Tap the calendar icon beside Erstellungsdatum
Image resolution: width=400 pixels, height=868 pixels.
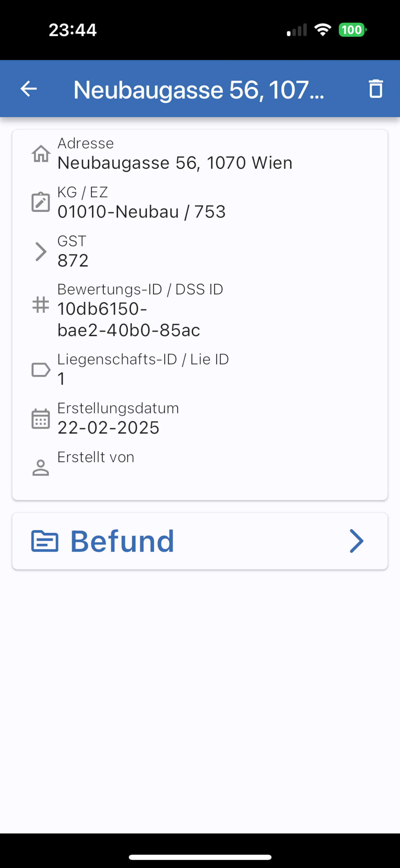point(41,418)
